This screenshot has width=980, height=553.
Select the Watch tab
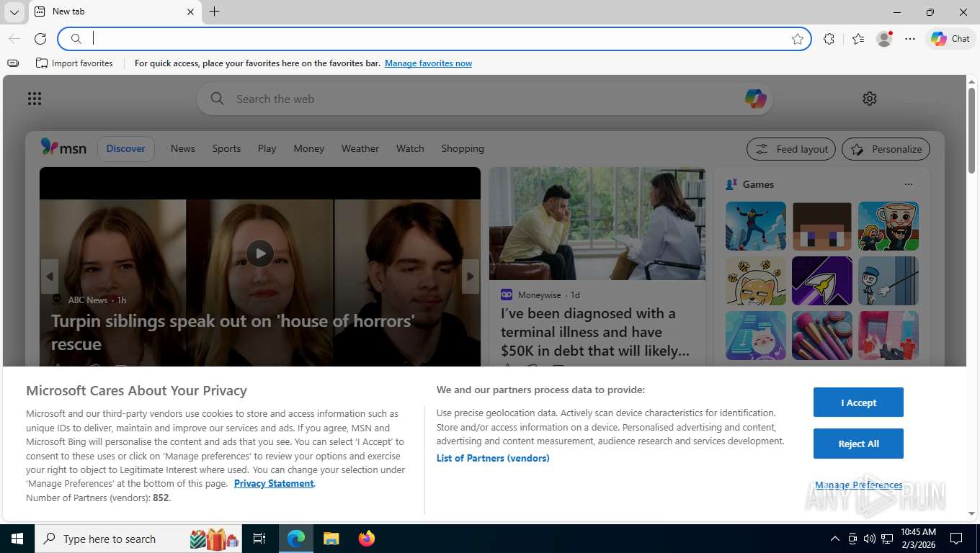coord(410,148)
